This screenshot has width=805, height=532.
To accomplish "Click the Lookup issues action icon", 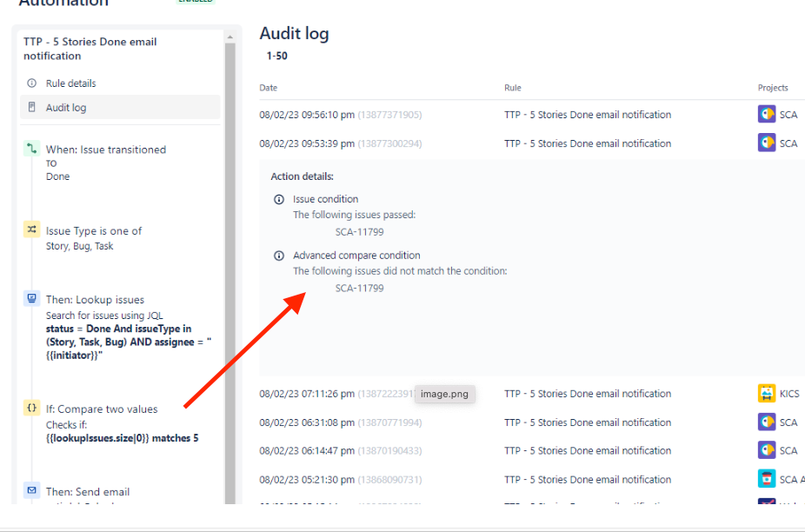I will tap(32, 298).
